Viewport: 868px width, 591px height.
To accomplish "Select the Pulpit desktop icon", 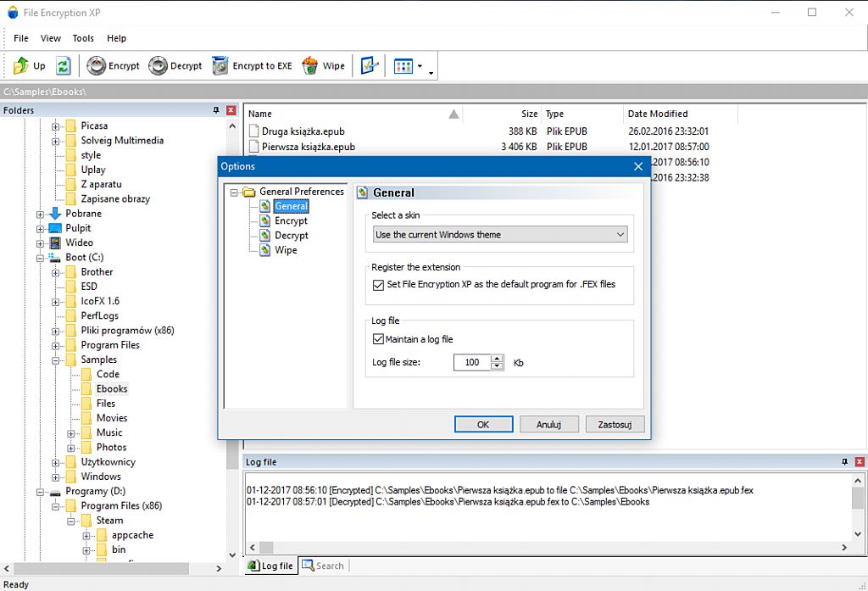I will (55, 228).
